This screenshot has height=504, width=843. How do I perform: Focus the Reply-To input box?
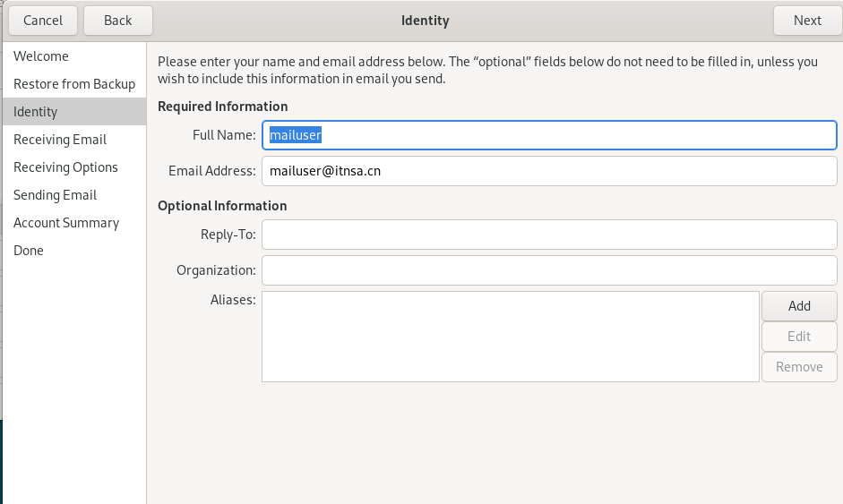(549, 235)
